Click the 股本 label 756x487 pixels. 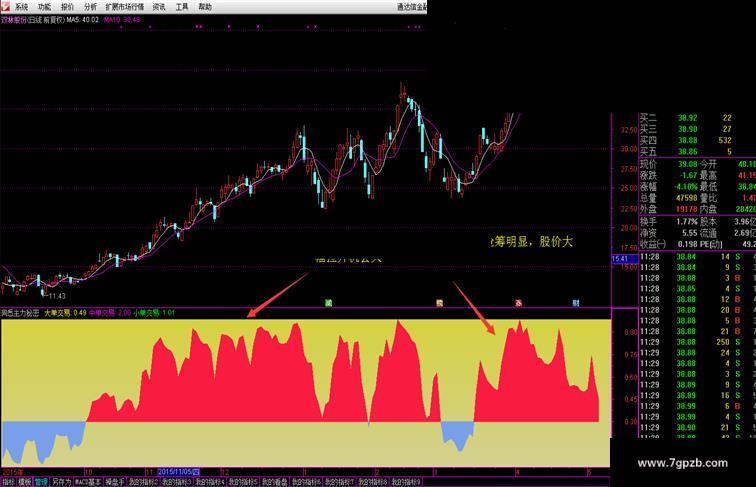709,222
